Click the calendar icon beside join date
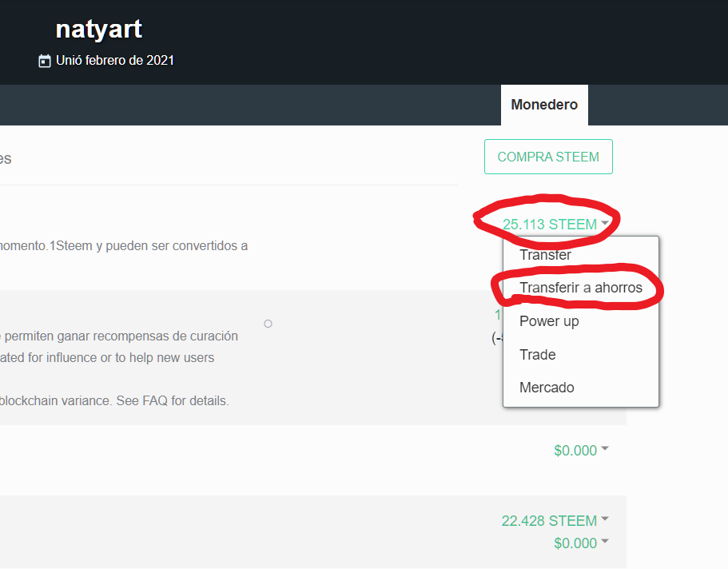 (x=45, y=61)
